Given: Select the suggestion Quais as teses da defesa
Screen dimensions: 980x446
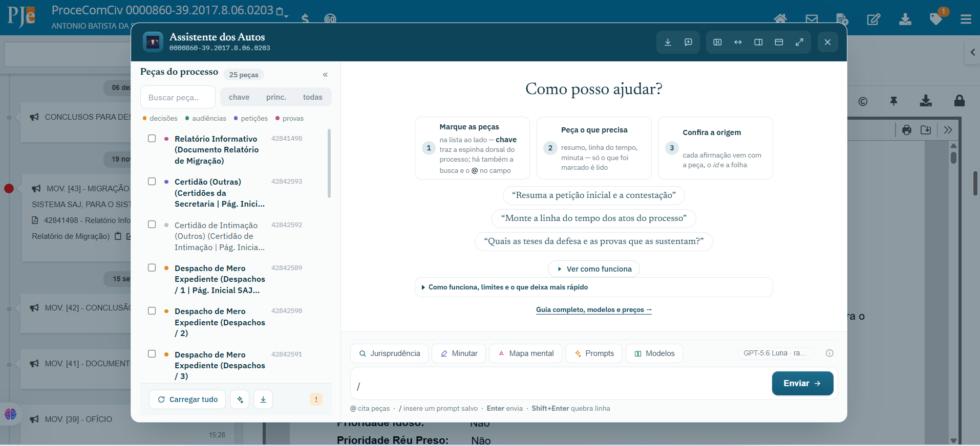Looking at the screenshot, I should [594, 241].
